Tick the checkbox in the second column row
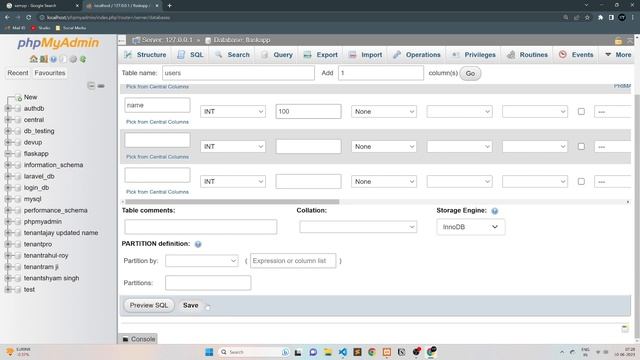 click(x=581, y=147)
